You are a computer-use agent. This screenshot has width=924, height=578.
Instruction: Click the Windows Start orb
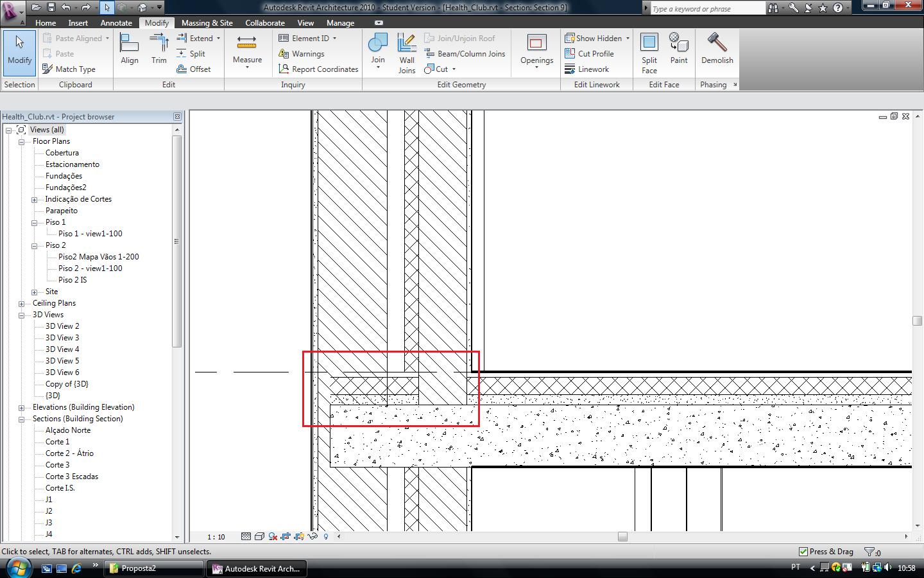(x=17, y=568)
